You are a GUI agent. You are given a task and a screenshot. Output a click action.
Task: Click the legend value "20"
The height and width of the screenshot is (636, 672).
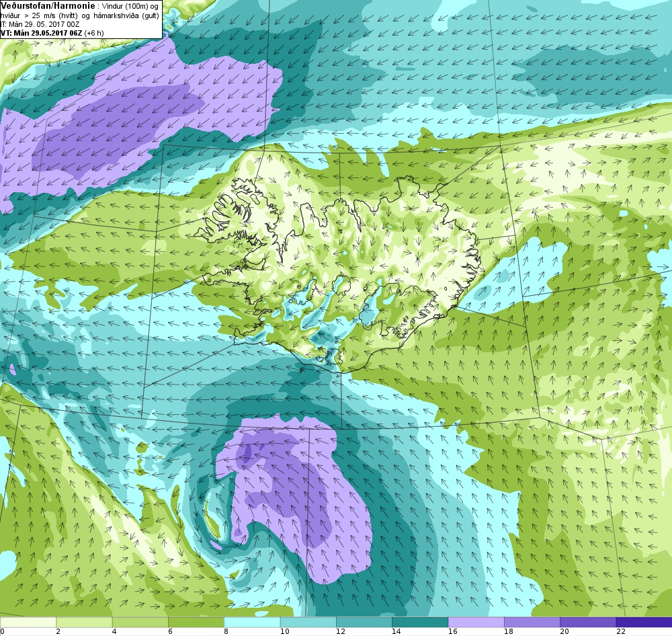[565, 631]
